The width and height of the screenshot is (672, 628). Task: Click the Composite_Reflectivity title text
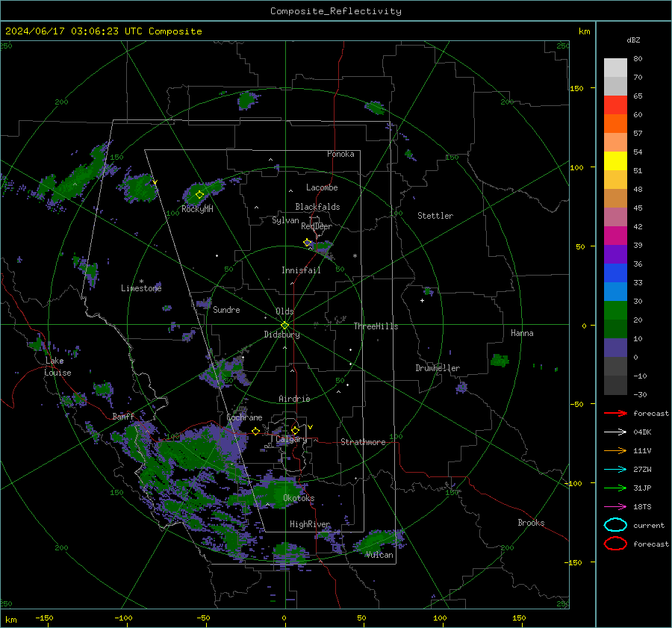pyautogui.click(x=335, y=11)
